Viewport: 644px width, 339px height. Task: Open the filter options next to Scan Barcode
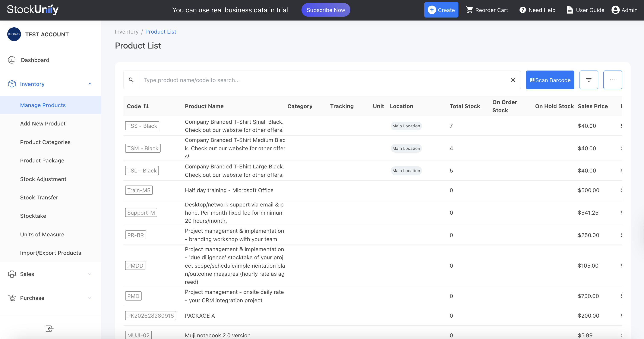point(589,80)
